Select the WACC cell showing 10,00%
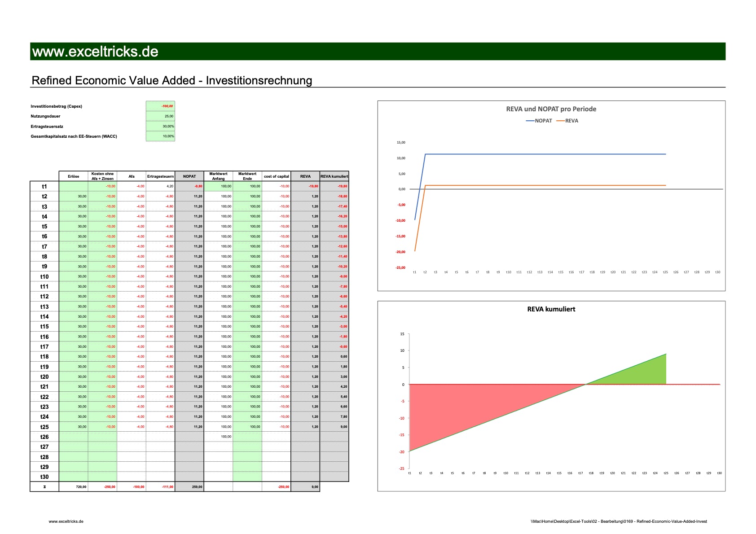Viewport: 756px width, 534px height. pyautogui.click(x=160, y=136)
